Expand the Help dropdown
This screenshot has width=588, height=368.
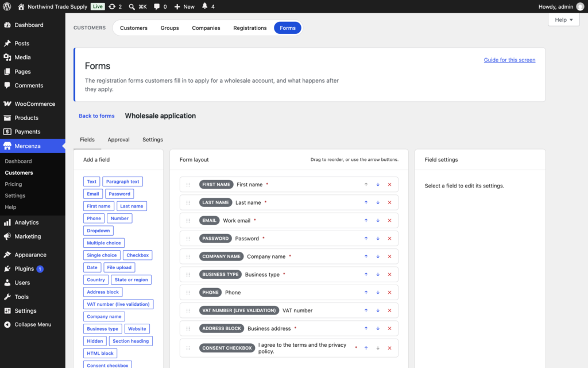(564, 20)
